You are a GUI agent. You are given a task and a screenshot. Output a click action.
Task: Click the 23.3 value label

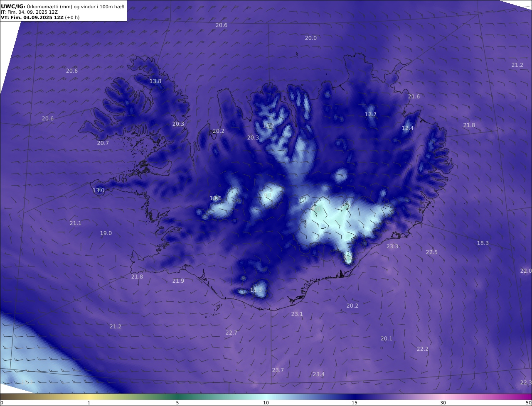tap(392, 247)
